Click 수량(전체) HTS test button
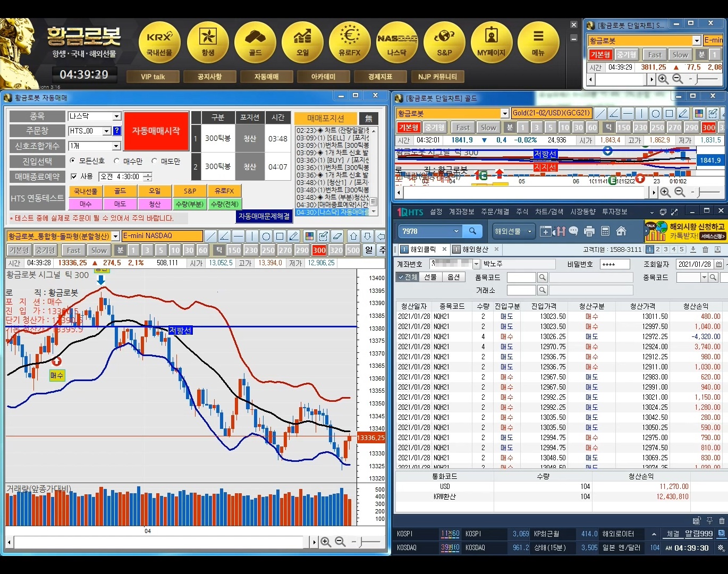This screenshot has width=728, height=574. point(225,204)
